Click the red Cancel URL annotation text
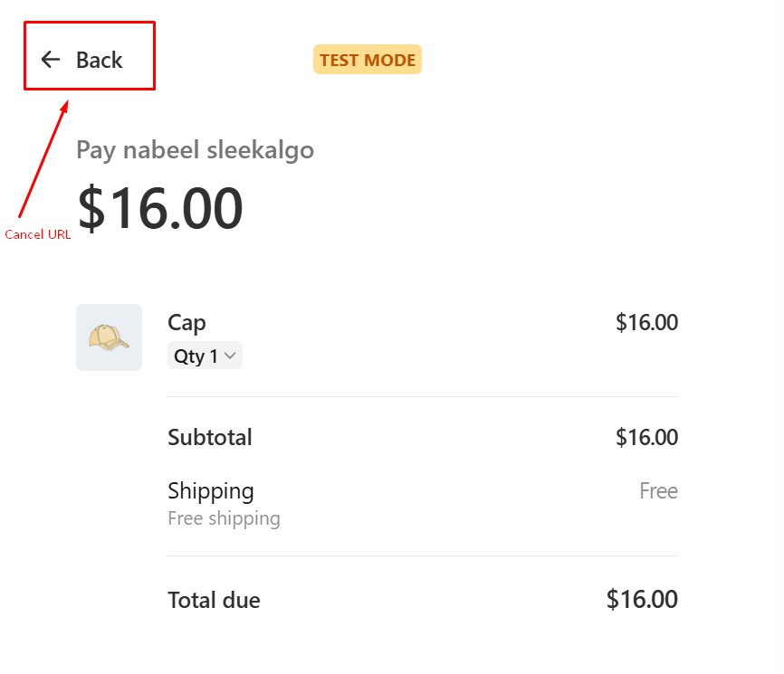This screenshot has width=784, height=674. [38, 234]
